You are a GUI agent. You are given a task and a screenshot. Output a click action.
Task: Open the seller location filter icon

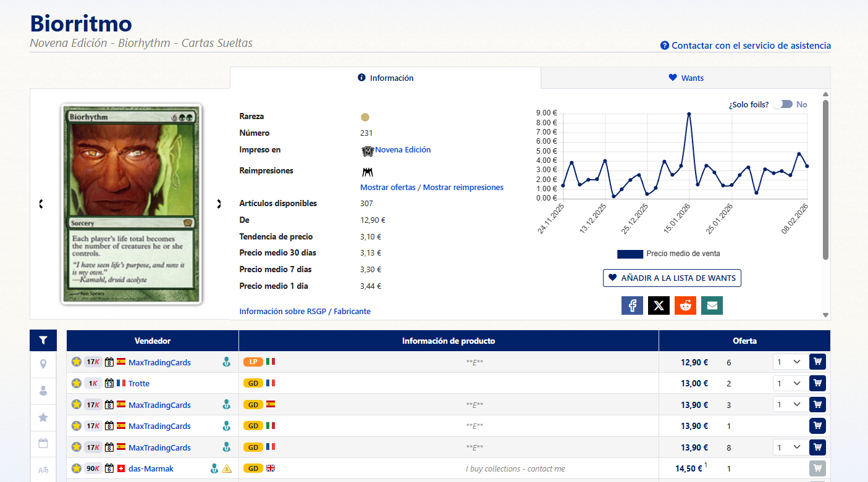43,364
